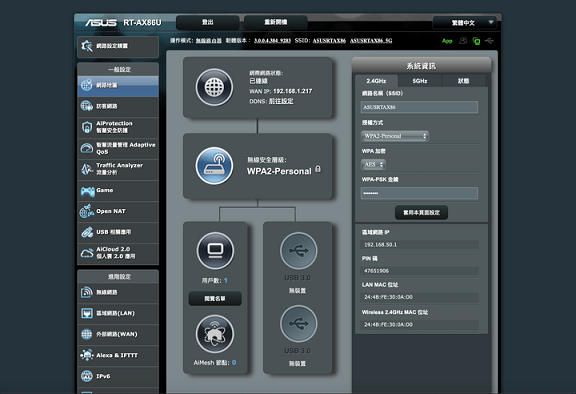Click the upper USB 3.0 port icon

[x=298, y=251]
